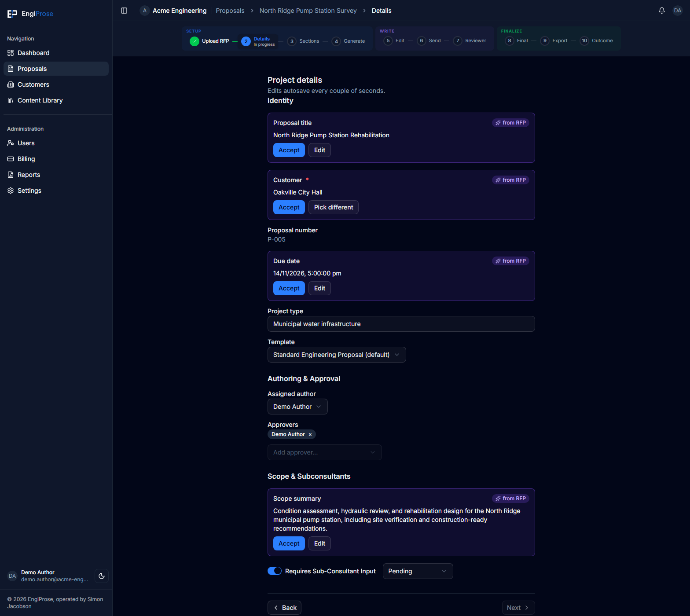
Task: Open Content Library navigation item
Action: click(56, 100)
